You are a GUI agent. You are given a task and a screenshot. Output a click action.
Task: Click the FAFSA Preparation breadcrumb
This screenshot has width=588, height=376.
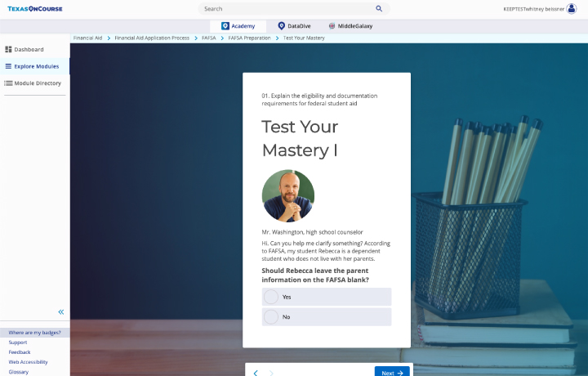coord(249,38)
